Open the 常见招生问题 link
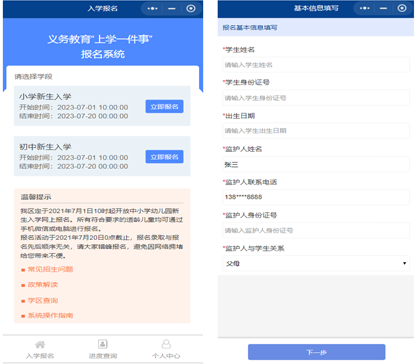 click(50, 269)
